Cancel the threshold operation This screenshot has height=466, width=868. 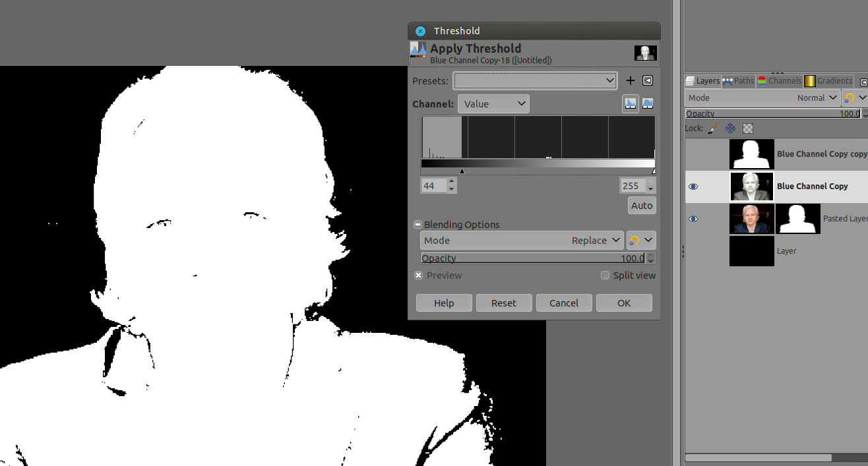[564, 303]
